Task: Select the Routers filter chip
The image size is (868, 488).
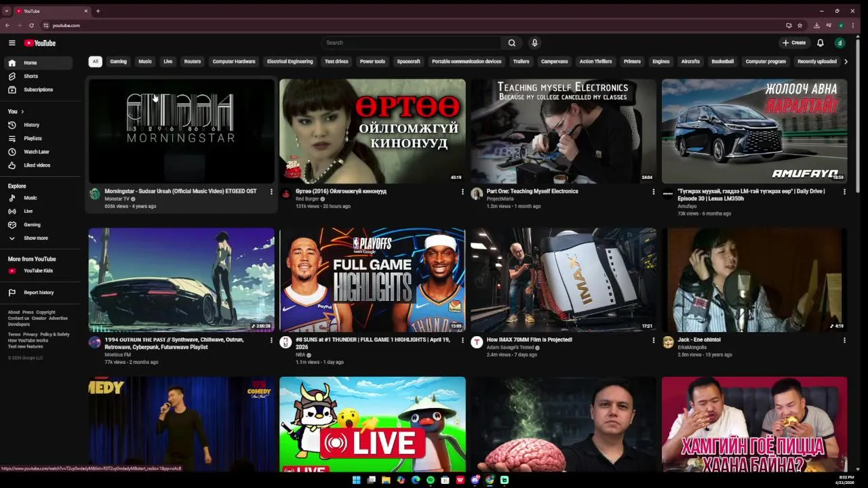Action: click(193, 62)
